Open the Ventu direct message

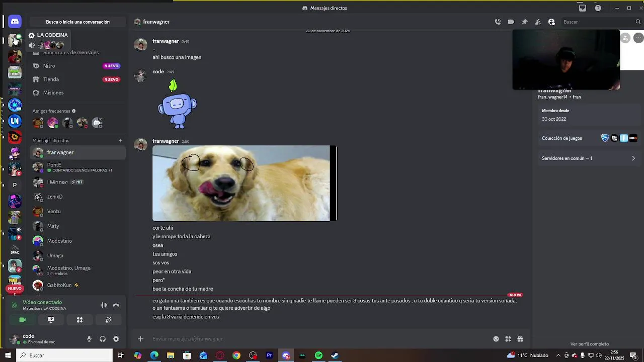click(77, 211)
